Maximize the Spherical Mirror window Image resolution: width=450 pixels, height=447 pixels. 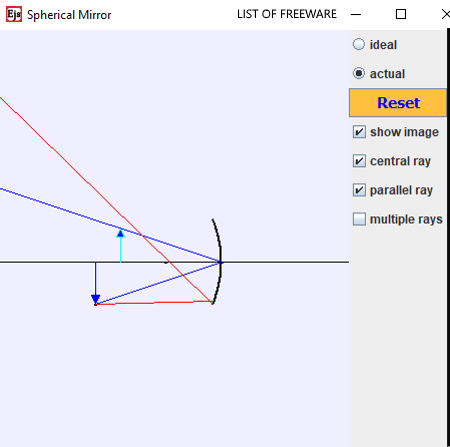pos(401,14)
